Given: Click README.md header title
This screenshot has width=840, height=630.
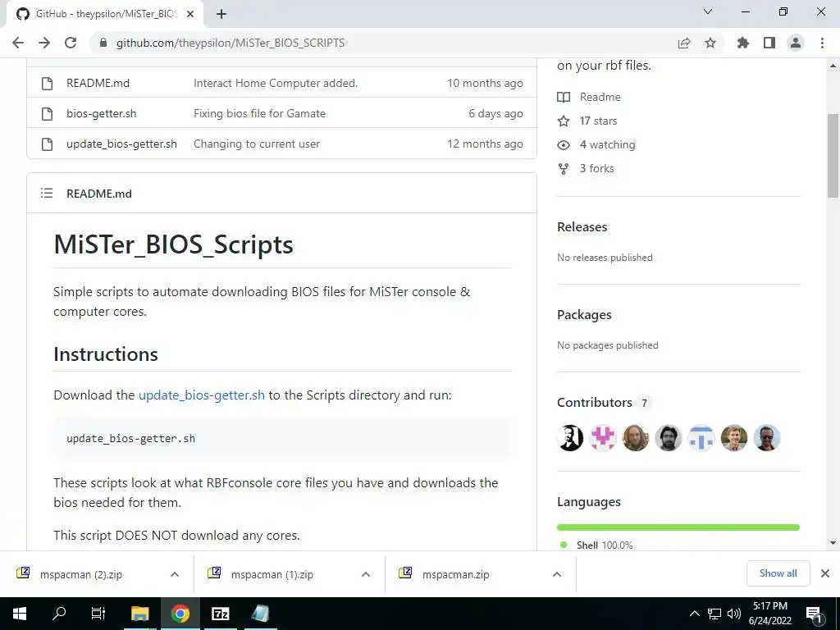Looking at the screenshot, I should pos(99,194).
